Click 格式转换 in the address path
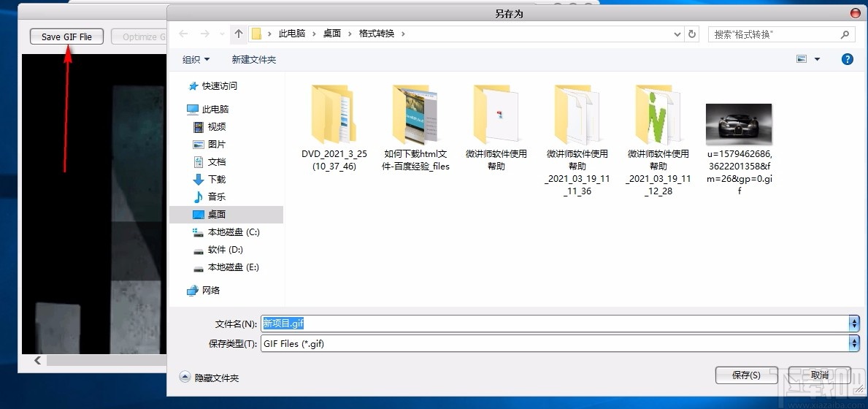 pos(377,34)
